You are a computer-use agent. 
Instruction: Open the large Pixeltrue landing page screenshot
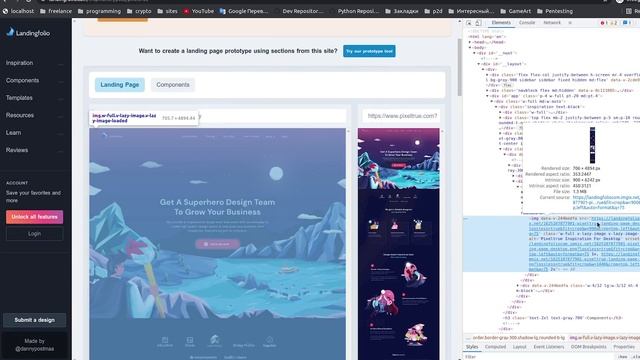[x=217, y=244]
